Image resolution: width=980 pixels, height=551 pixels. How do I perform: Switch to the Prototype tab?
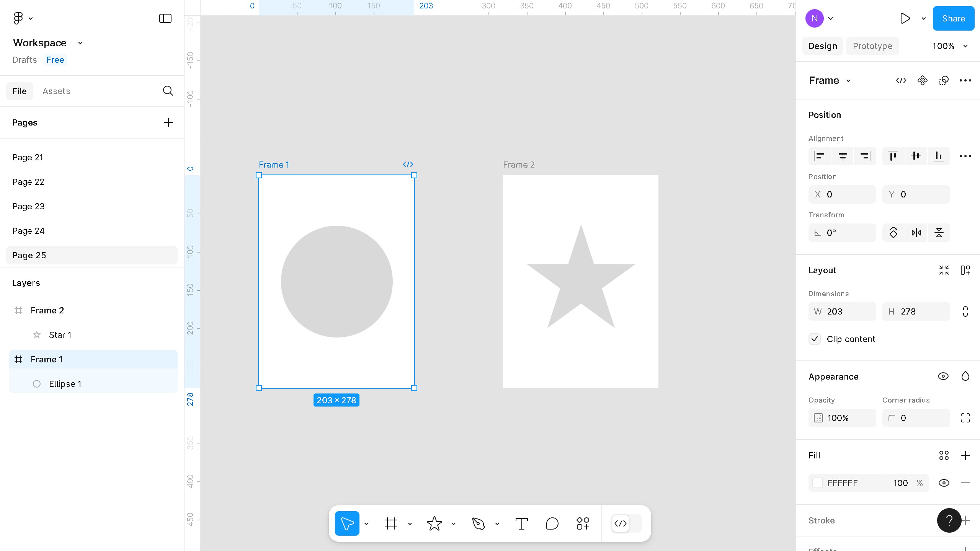tap(872, 46)
